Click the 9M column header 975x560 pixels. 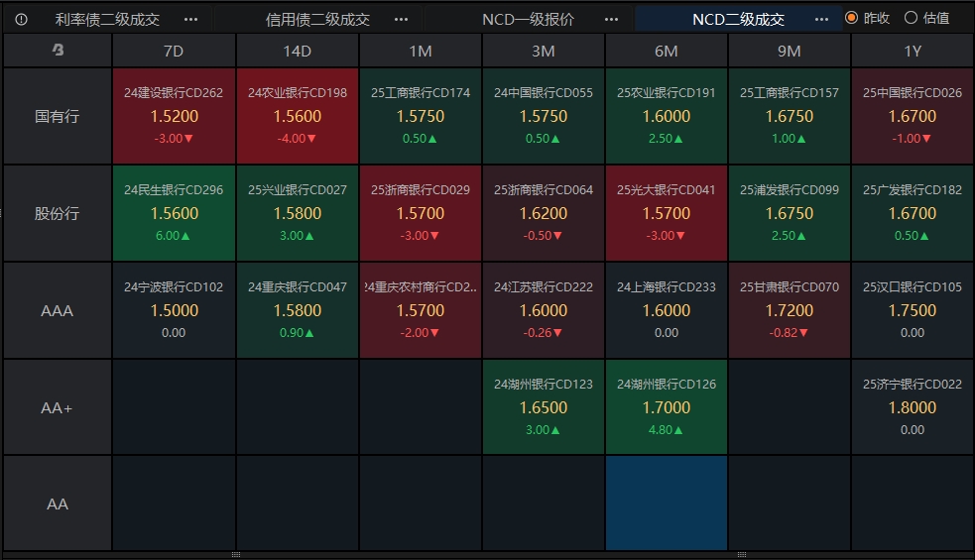[x=790, y=51]
